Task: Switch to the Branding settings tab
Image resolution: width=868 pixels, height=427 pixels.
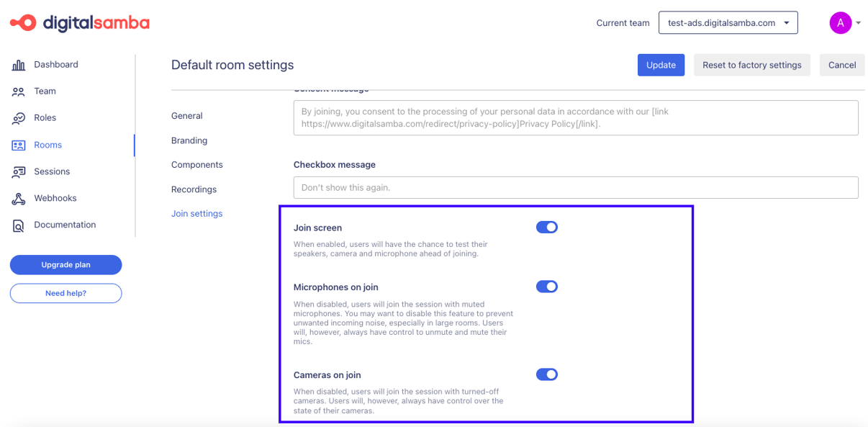Action: [x=189, y=140]
